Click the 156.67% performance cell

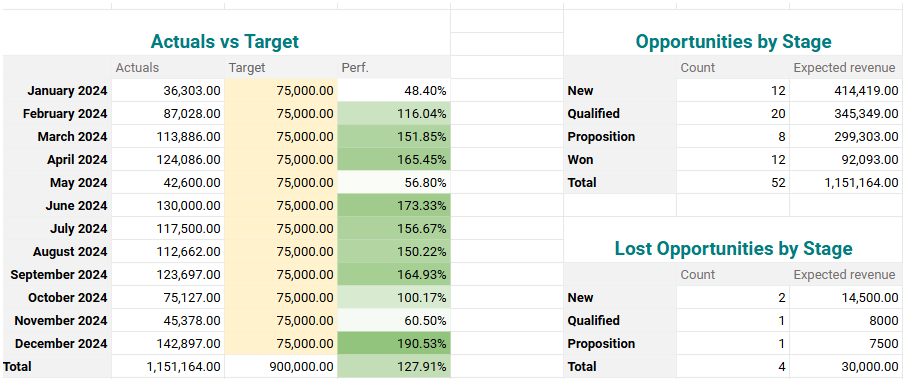pyautogui.click(x=394, y=229)
